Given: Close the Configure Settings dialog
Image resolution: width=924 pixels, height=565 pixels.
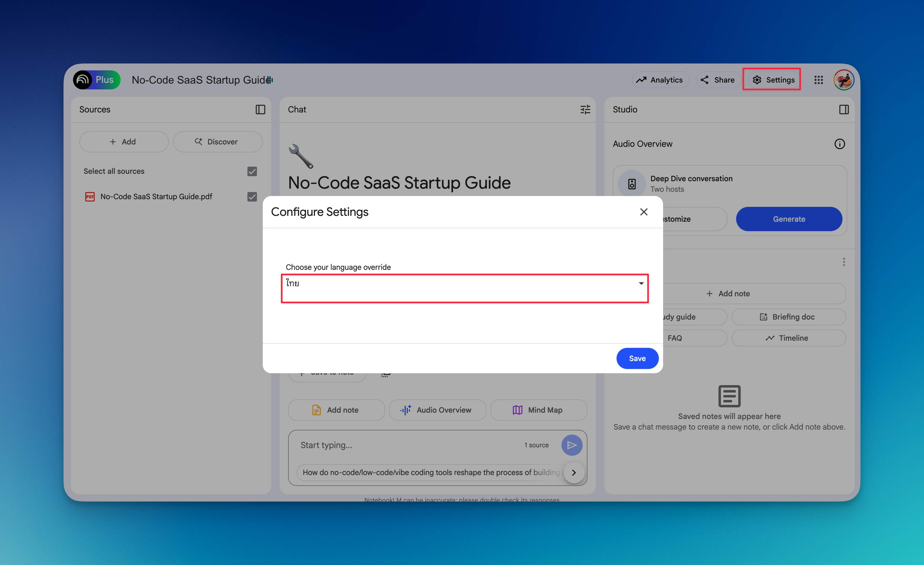Looking at the screenshot, I should pos(644,212).
